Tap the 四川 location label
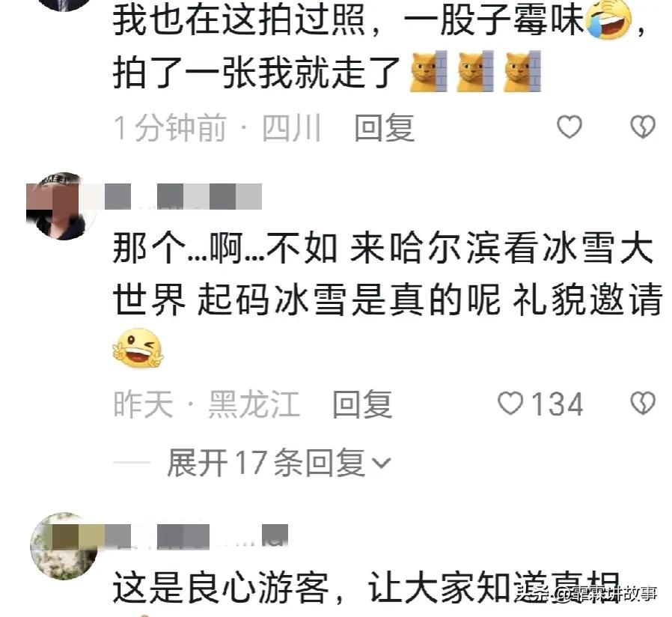The height and width of the screenshot is (617, 672). [291, 128]
